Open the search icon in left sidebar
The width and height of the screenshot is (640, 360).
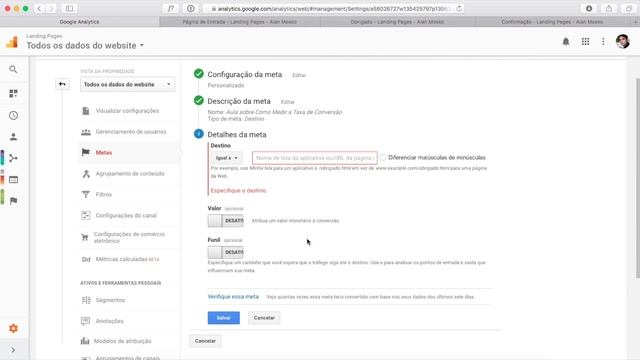13,69
